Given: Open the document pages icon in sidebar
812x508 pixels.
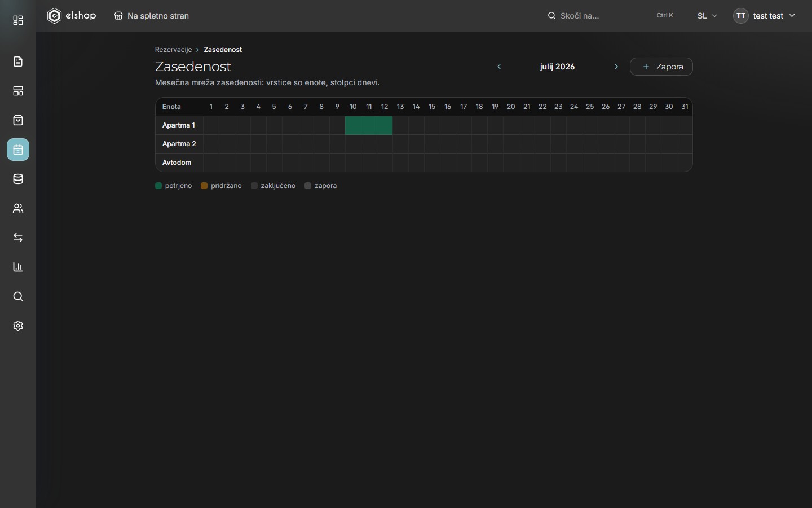Looking at the screenshot, I should (18, 62).
